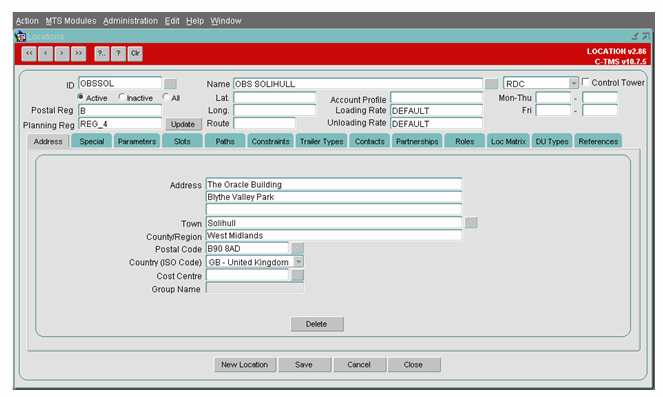Click the Update button

[x=183, y=124]
